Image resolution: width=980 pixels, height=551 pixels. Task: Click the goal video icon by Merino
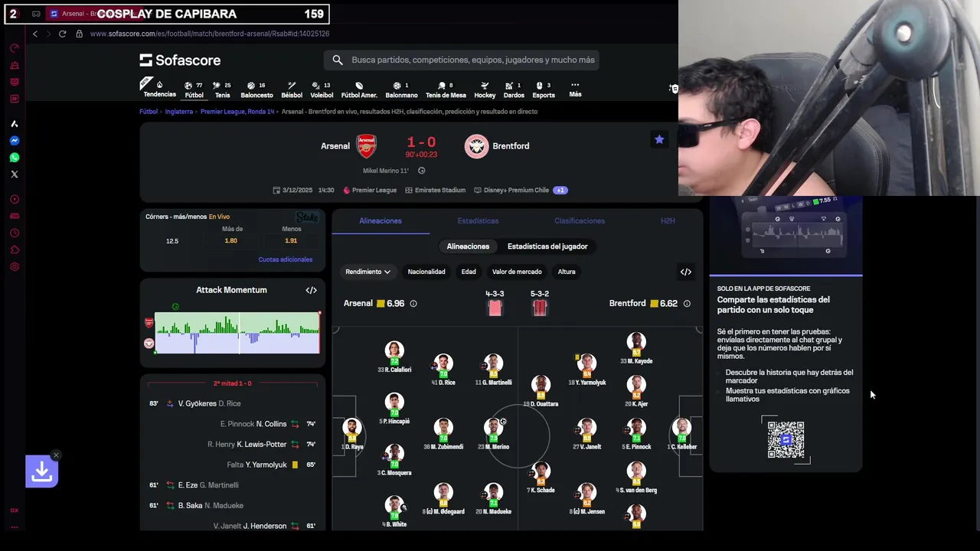click(422, 171)
